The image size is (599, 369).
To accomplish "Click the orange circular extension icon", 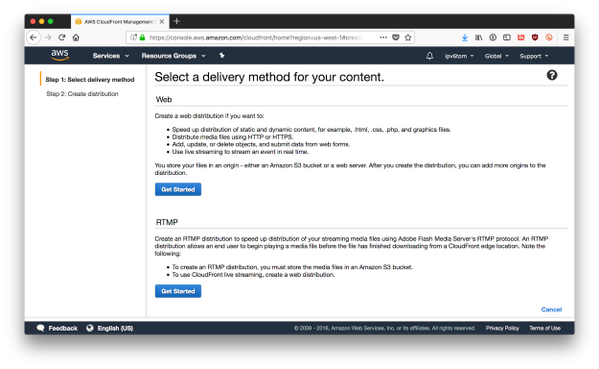I will (x=549, y=37).
